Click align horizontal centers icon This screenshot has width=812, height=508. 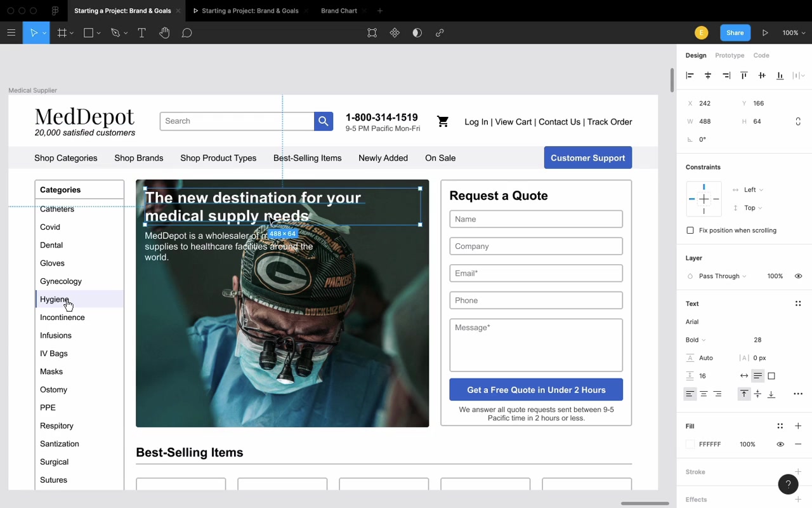pyautogui.click(x=708, y=76)
